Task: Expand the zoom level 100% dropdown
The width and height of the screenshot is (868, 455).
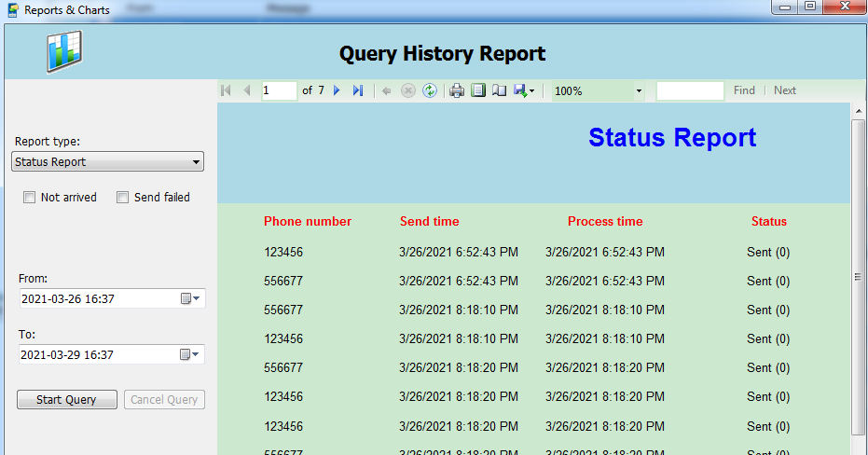Action: point(639,91)
